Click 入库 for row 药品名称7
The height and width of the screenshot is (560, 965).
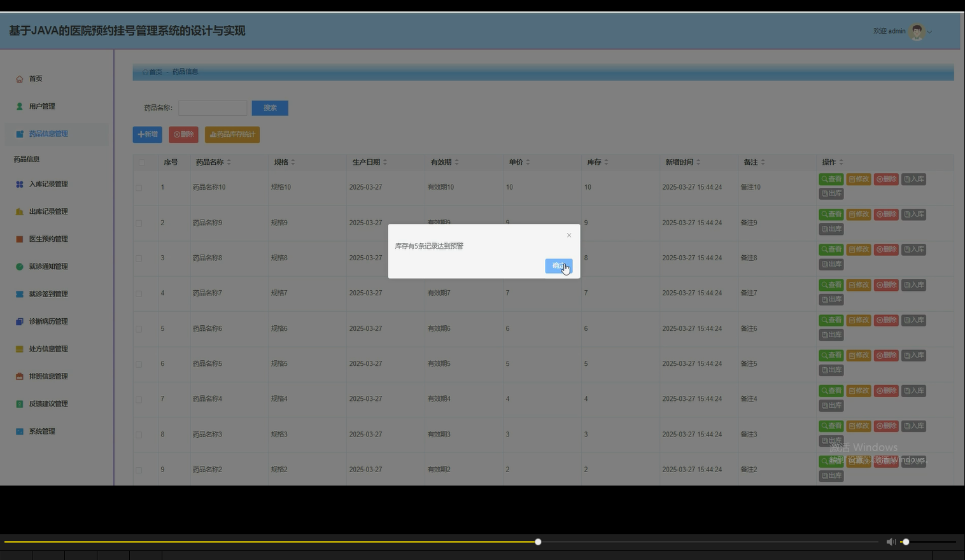pos(914,285)
